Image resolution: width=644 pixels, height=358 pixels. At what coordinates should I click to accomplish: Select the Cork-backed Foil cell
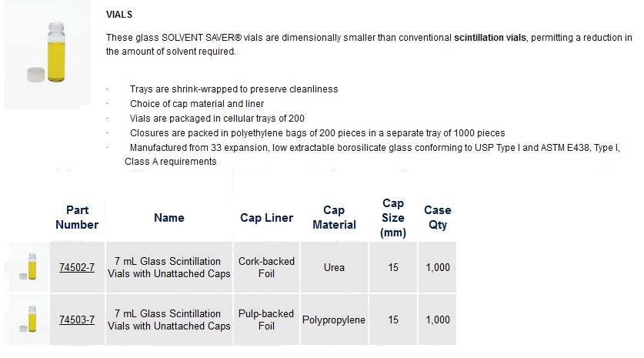pos(266,267)
